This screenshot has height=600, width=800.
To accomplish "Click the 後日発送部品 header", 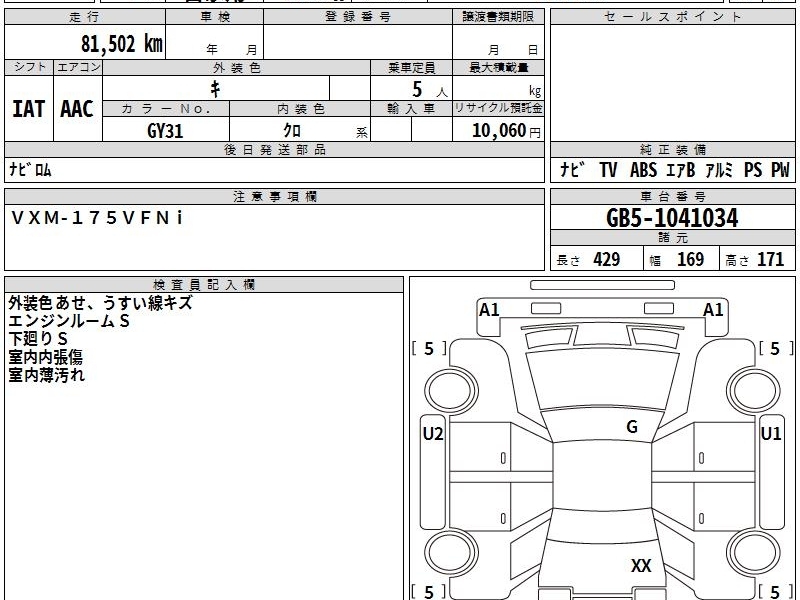I will click(x=274, y=149).
